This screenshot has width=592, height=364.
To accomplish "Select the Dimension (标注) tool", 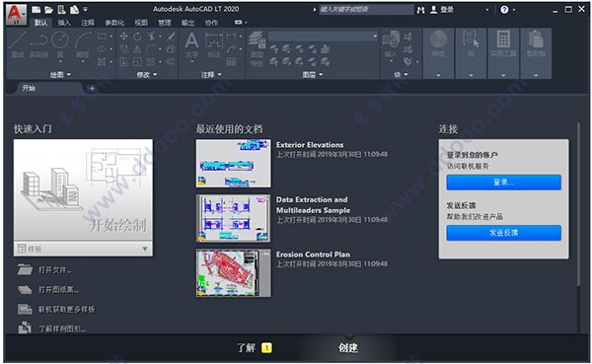I will 214,44.
